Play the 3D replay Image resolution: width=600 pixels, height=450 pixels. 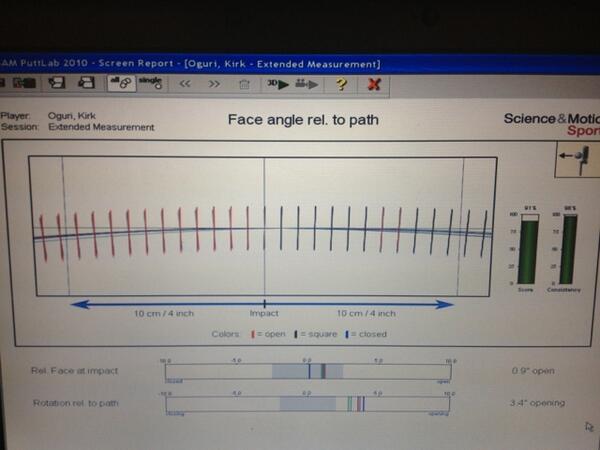(x=278, y=84)
